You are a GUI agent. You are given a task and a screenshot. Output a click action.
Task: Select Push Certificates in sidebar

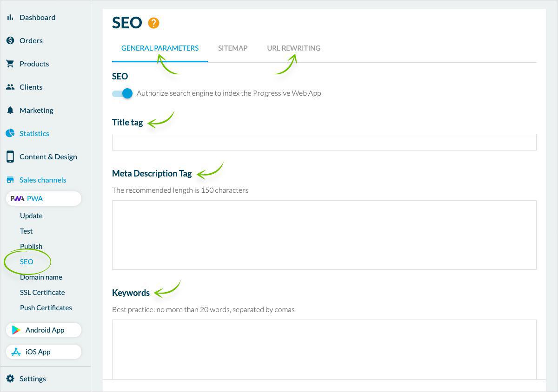(46, 307)
